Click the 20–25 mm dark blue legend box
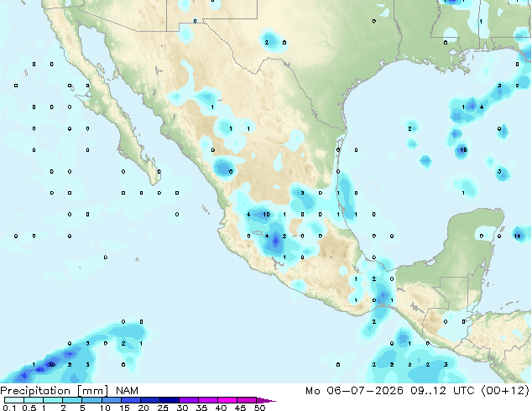Viewport: 532px width, 411px height. [x=150, y=400]
